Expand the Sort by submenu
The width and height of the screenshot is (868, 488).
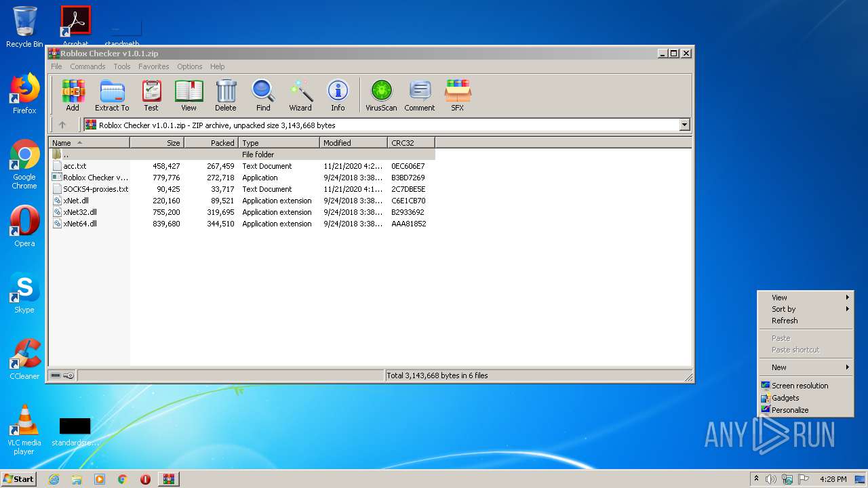(x=805, y=309)
